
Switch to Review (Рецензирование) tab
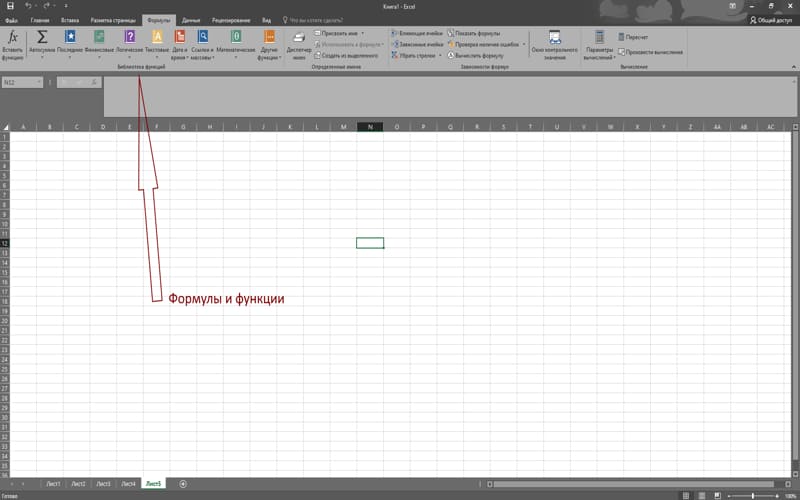(x=231, y=20)
